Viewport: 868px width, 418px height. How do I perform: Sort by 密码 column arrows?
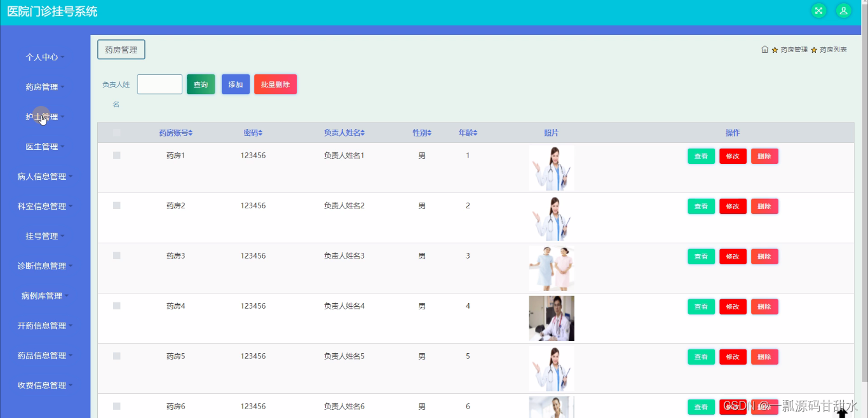point(261,133)
